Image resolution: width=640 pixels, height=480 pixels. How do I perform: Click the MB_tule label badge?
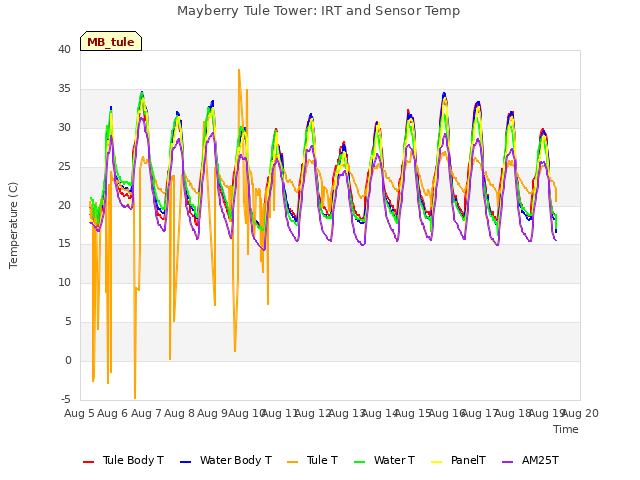click(111, 41)
